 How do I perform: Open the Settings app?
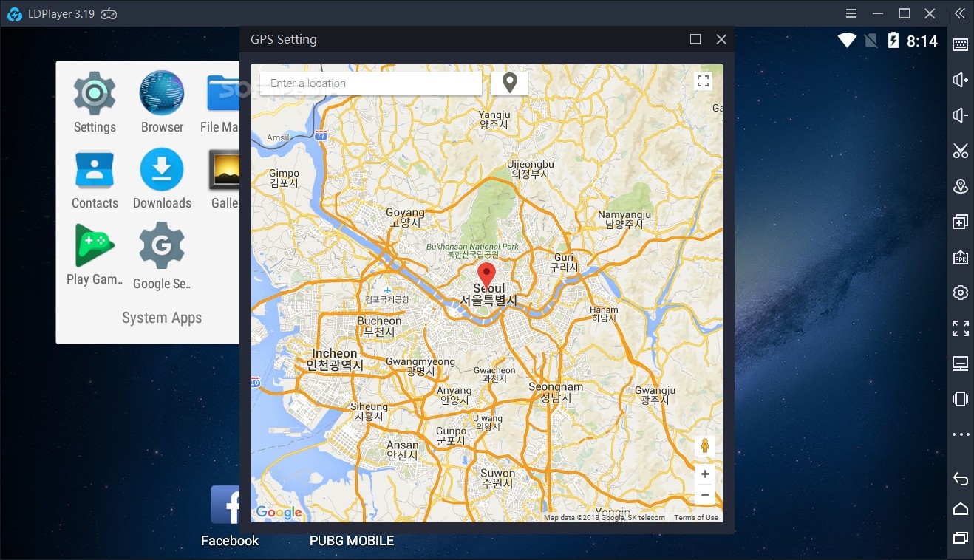95,102
